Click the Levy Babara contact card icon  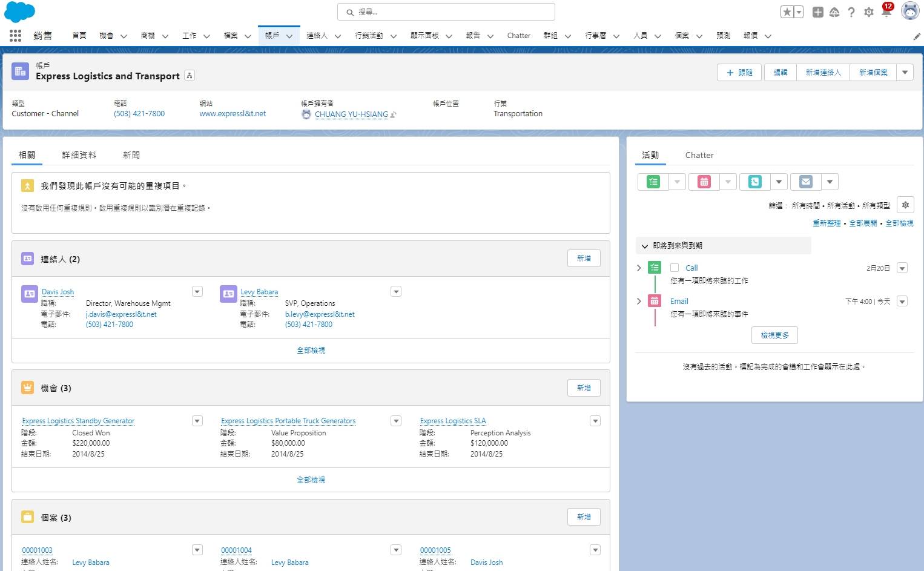pos(228,294)
